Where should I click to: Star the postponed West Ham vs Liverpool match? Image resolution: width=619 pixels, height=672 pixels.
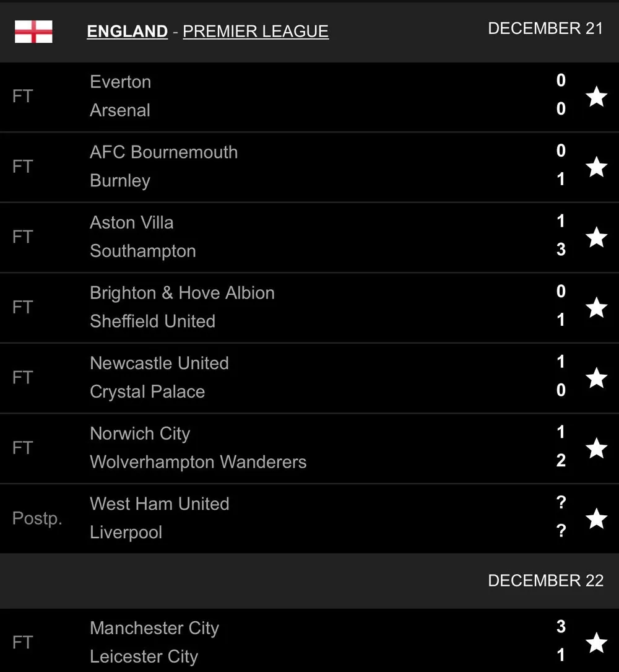[x=596, y=518]
